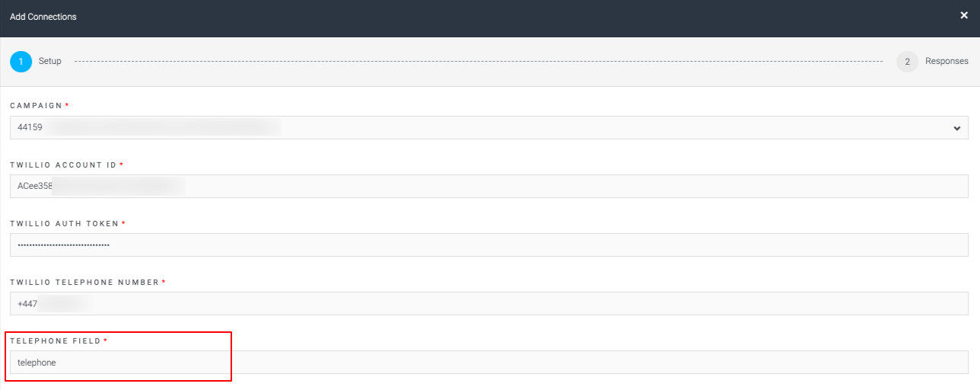The height and width of the screenshot is (390, 980).
Task: Click the TWILLIO AUTH TOKEN label
Action: point(65,223)
